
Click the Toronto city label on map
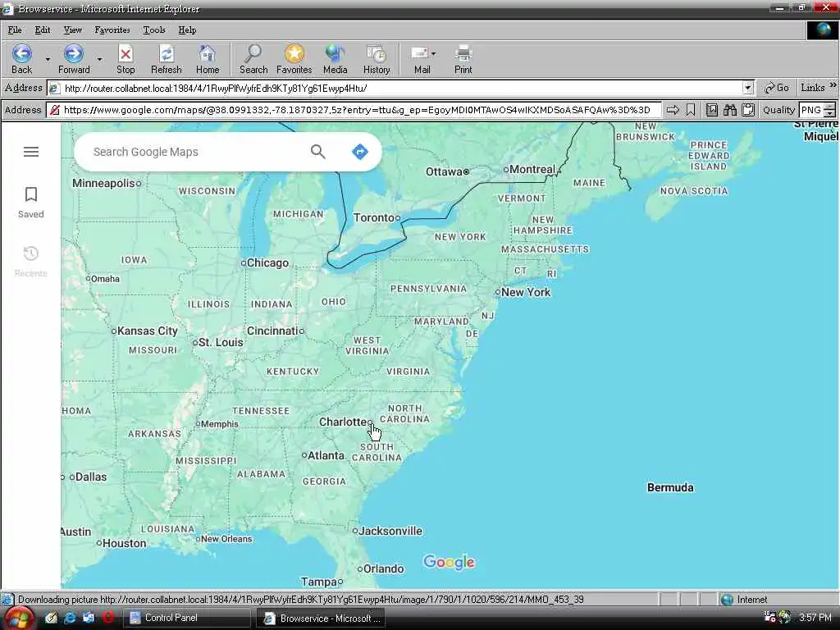tap(374, 217)
